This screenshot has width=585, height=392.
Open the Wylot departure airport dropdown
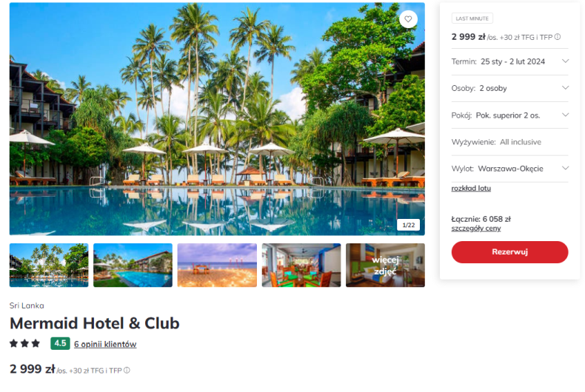(509, 169)
